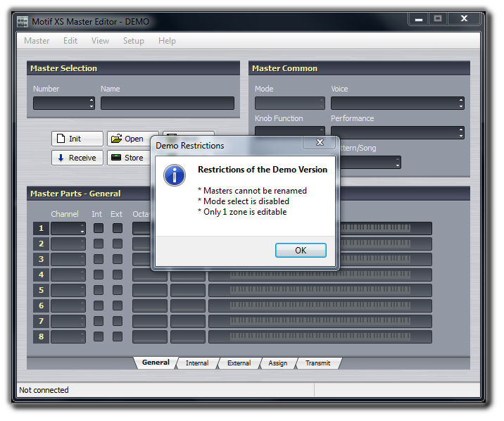Click Octave field for part 7
Screen dimensions: 504x421
click(150, 321)
